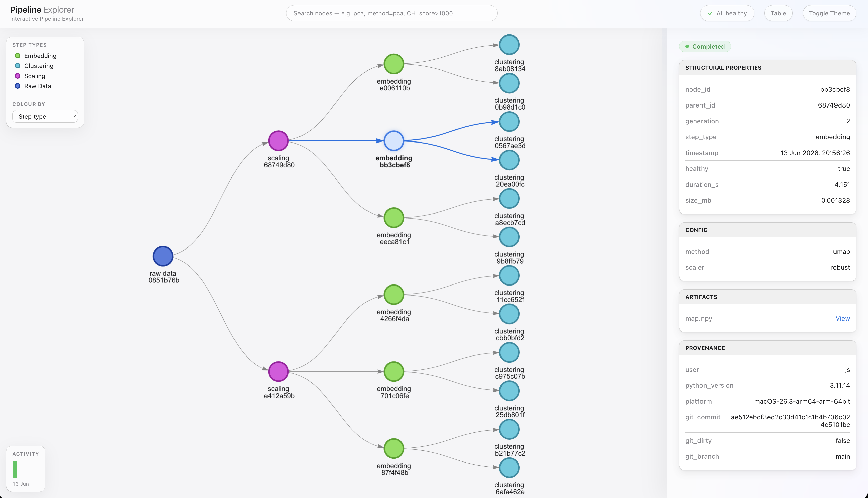Image resolution: width=868 pixels, height=498 pixels.
Task: Click the All healthy filter button
Action: pyautogui.click(x=727, y=13)
